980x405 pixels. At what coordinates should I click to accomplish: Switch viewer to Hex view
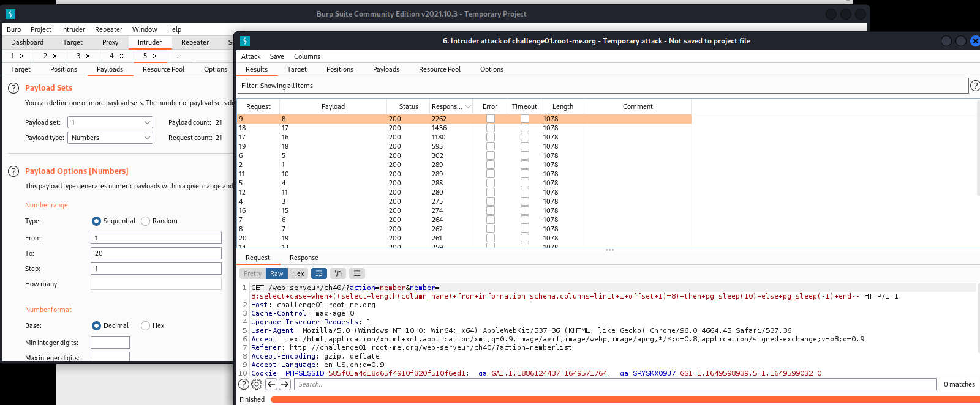[298, 273]
